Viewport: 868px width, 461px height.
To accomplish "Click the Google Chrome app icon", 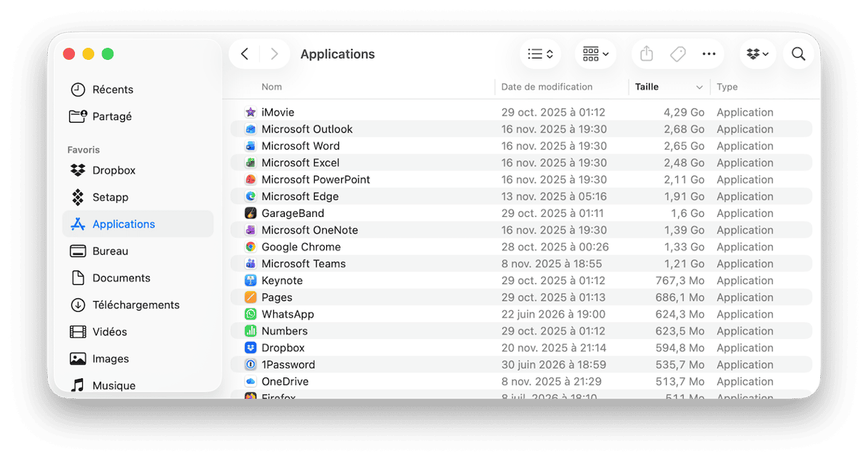I will pos(251,247).
